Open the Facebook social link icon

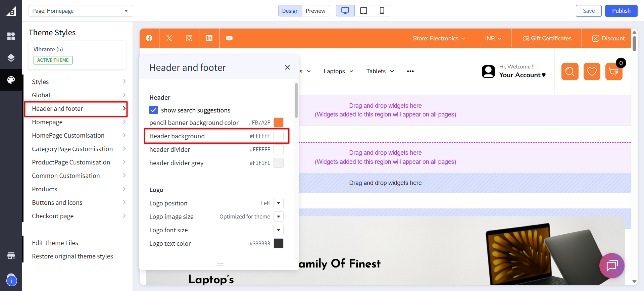tap(149, 38)
